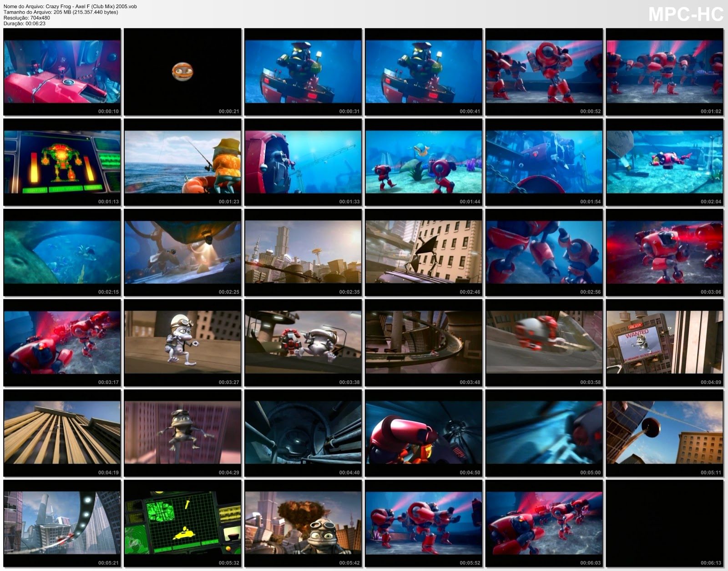The image size is (728, 571).
Task: Click the thumbnail stamped 00:04:50
Action: click(x=424, y=433)
